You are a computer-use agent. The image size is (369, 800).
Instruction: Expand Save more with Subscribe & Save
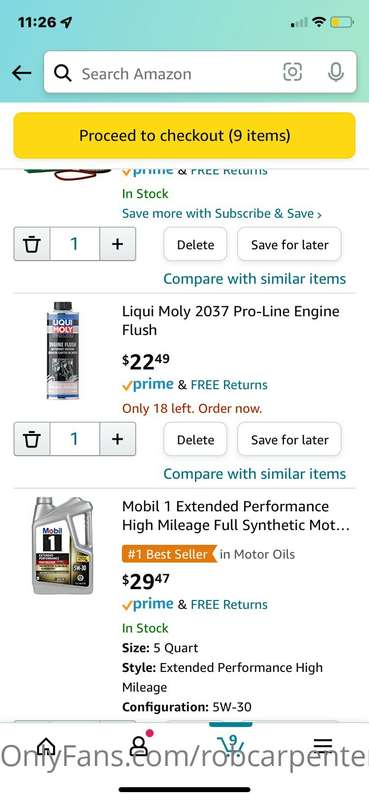(x=222, y=214)
